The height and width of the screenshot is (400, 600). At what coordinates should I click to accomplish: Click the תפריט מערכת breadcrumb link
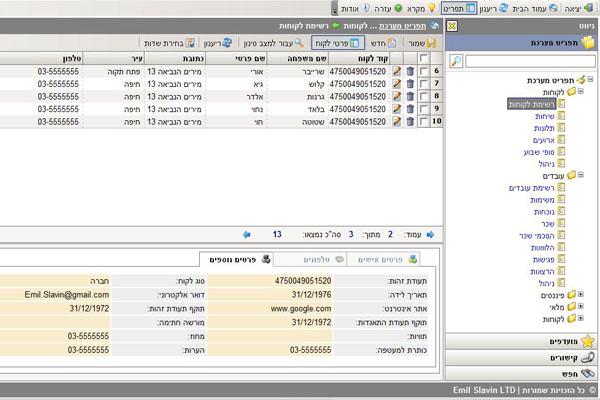pyautogui.click(x=403, y=26)
